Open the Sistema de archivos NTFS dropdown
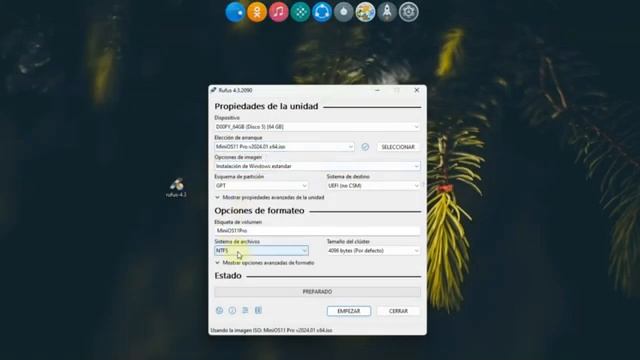The width and height of the screenshot is (640, 360). [261, 251]
